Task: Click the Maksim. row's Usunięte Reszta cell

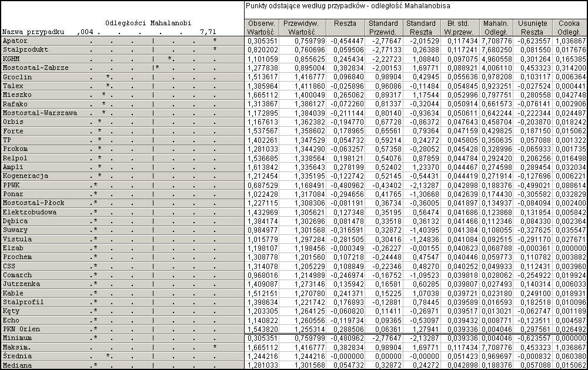Action: click(x=532, y=348)
